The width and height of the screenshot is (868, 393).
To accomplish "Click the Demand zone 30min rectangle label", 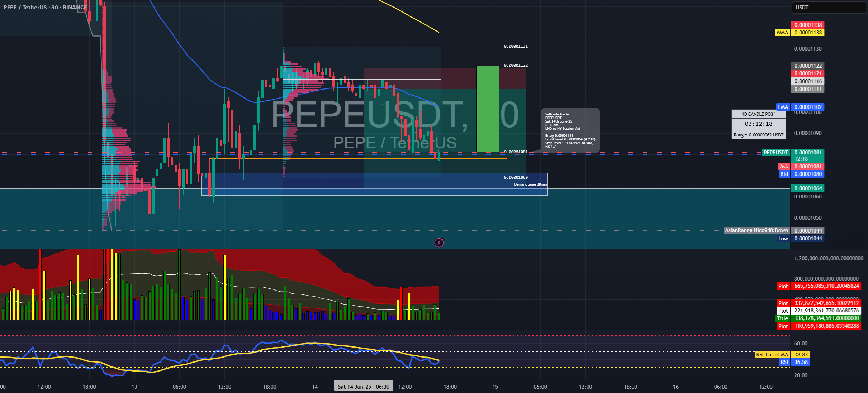I will point(530,184).
